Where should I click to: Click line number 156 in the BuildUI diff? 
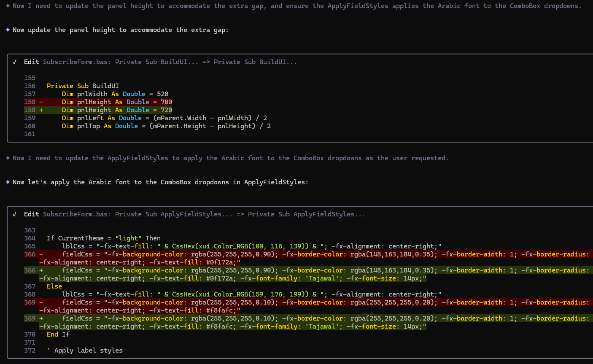(30, 86)
